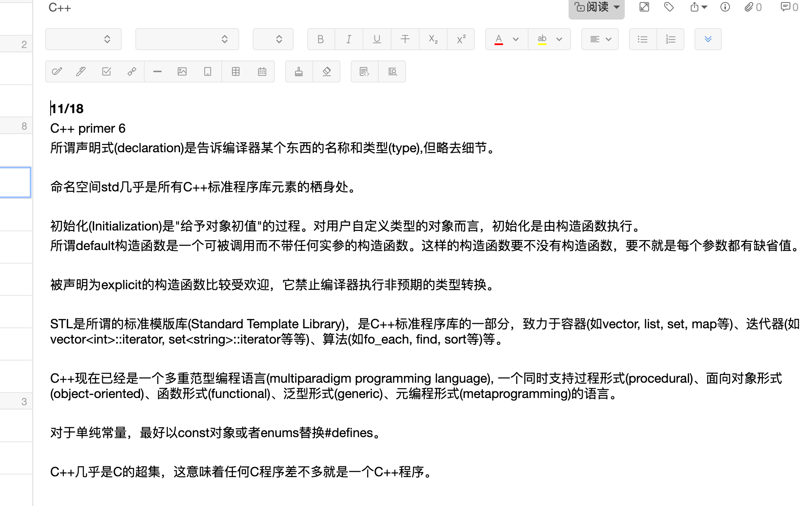This screenshot has width=812, height=506.
Task: Open the format painter tool
Action: (298, 71)
